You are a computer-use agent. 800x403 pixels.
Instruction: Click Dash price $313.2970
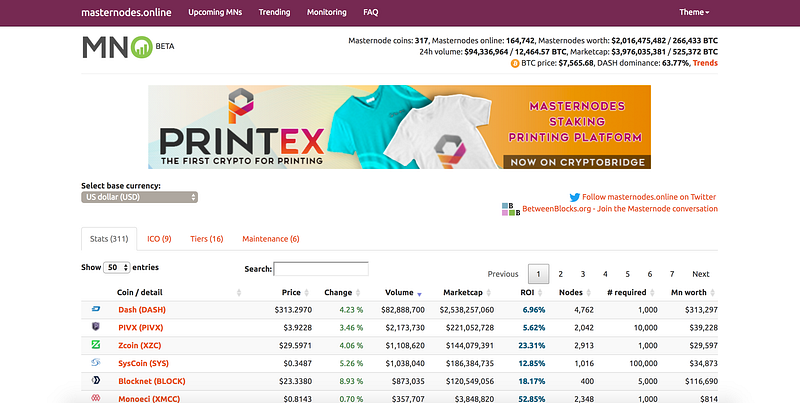293,310
